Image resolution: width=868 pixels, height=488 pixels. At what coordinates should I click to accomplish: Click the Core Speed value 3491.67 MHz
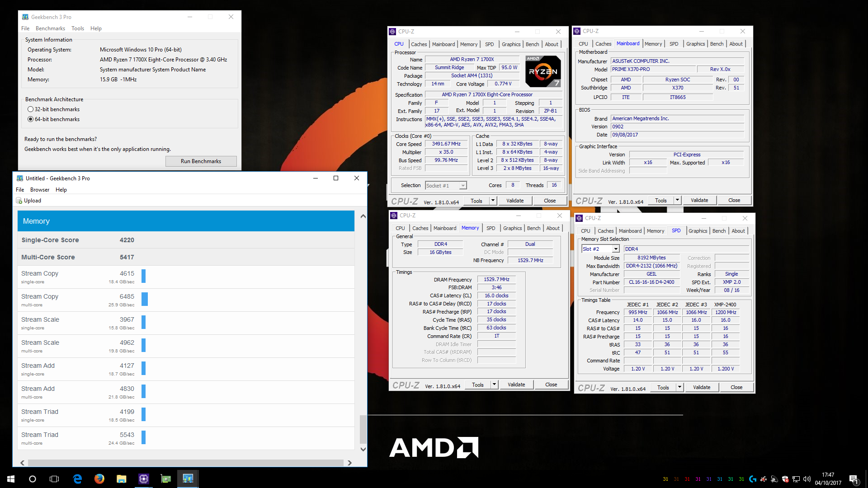click(x=446, y=144)
